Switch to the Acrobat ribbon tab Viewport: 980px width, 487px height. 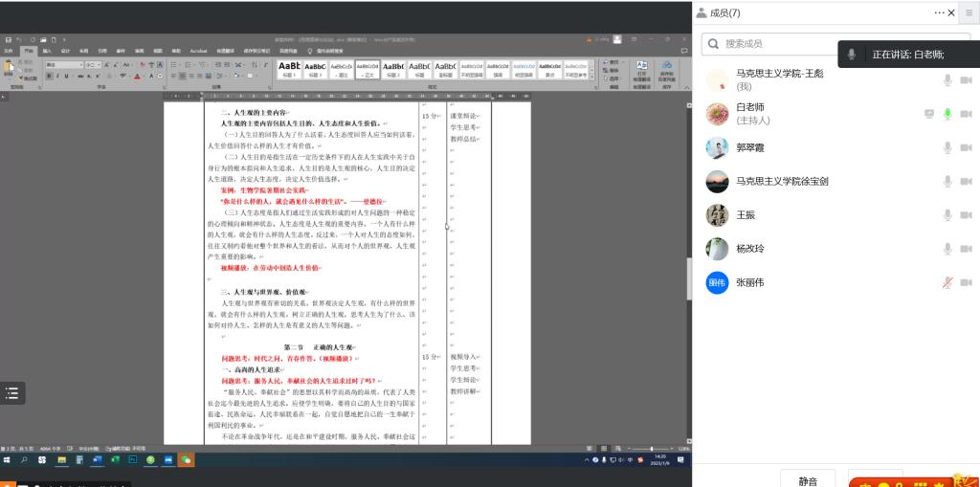tap(199, 51)
